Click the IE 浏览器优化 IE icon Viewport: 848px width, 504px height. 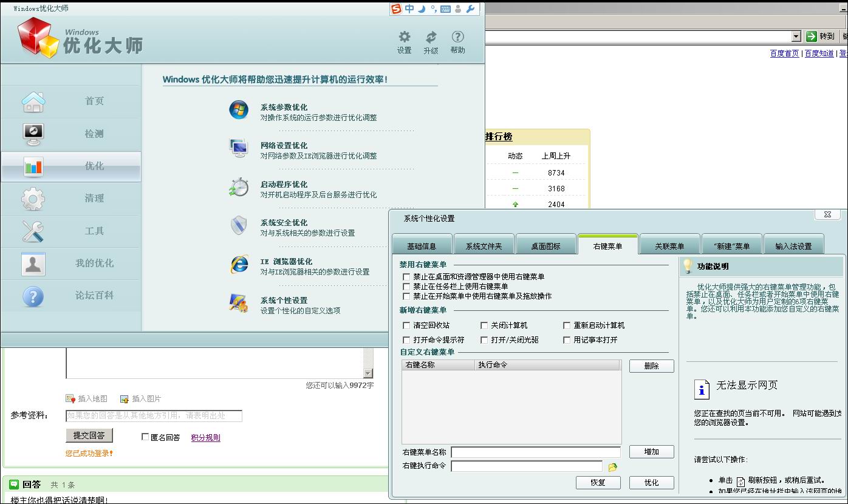239,264
